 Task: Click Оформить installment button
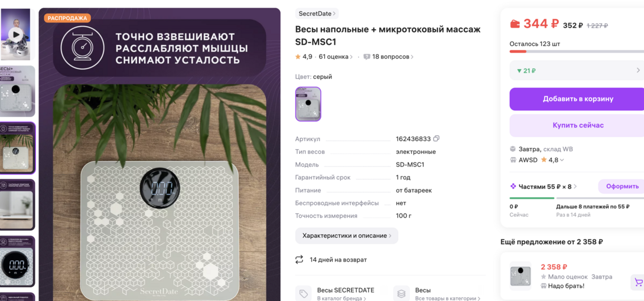tap(622, 187)
